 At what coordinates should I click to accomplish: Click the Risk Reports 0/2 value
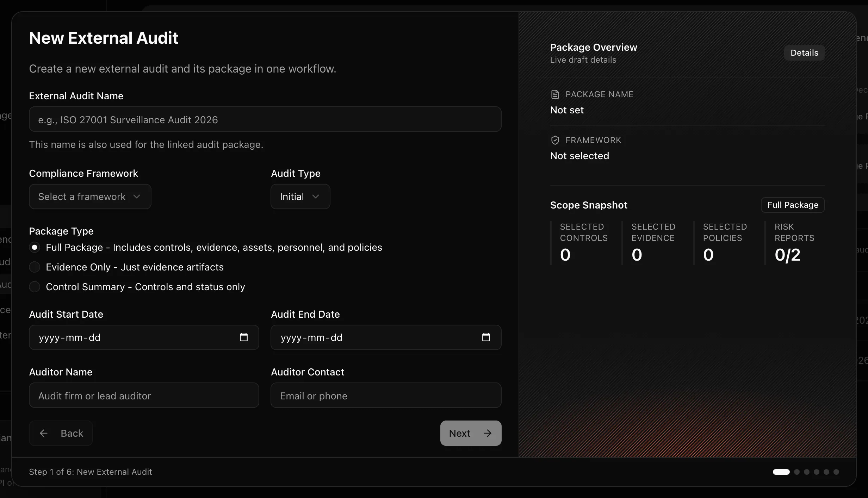click(x=787, y=255)
